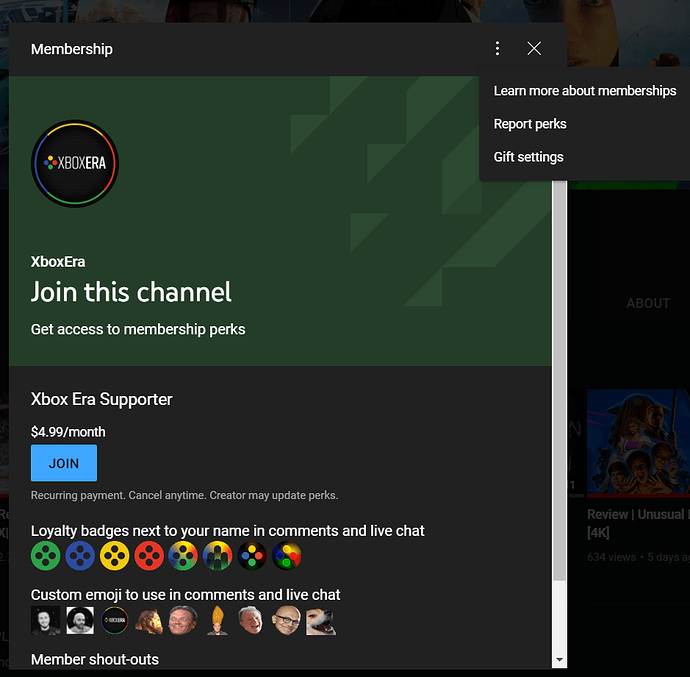The height and width of the screenshot is (677, 690).
Task: Click the white-haired smiling man emoji
Action: [251, 620]
